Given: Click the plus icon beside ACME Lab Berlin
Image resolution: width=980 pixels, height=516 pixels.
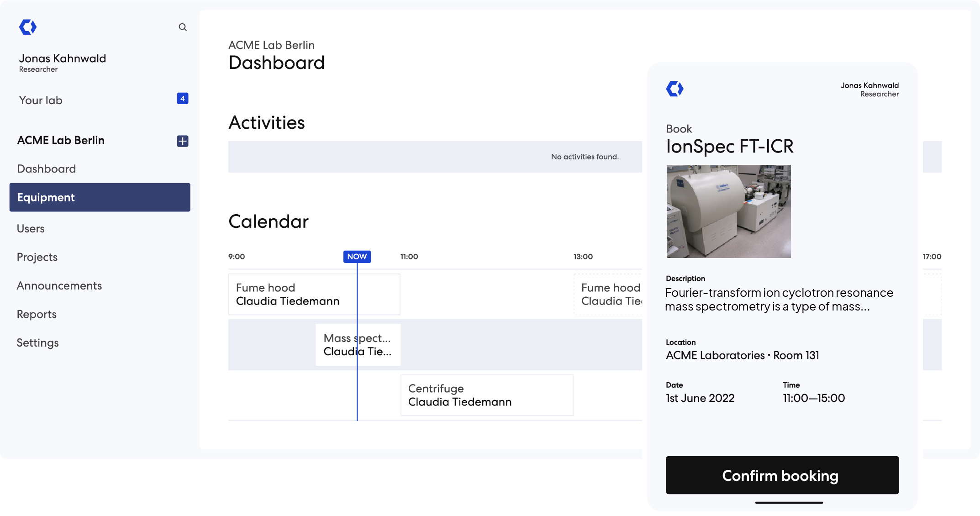Looking at the screenshot, I should (x=183, y=141).
